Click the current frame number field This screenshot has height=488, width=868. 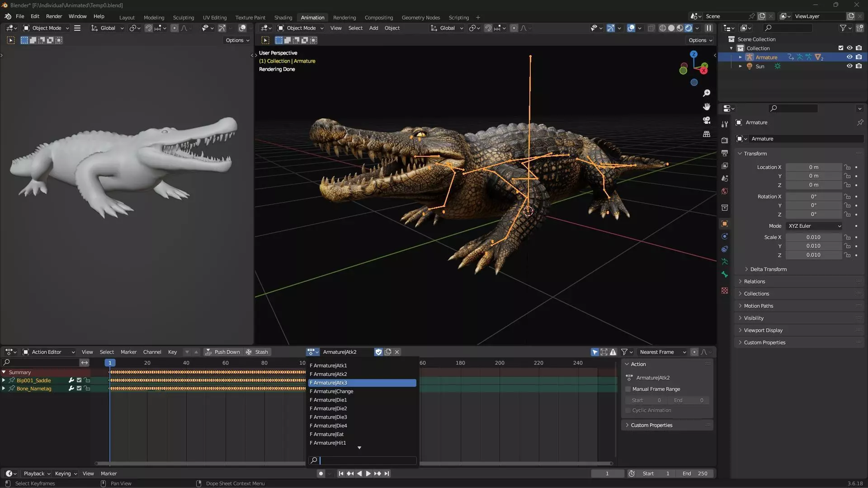click(x=607, y=474)
